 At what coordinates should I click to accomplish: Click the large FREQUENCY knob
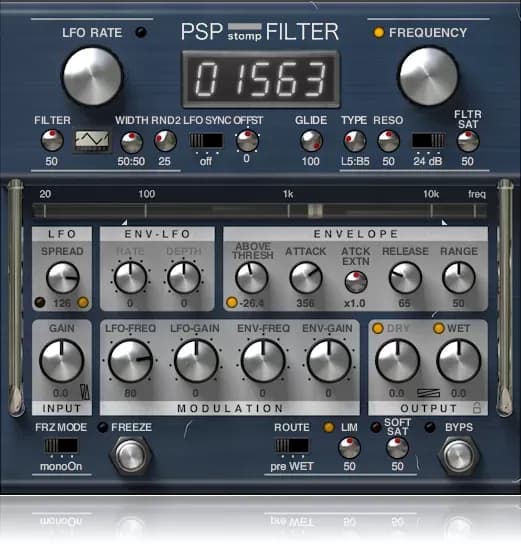[x=429, y=76]
